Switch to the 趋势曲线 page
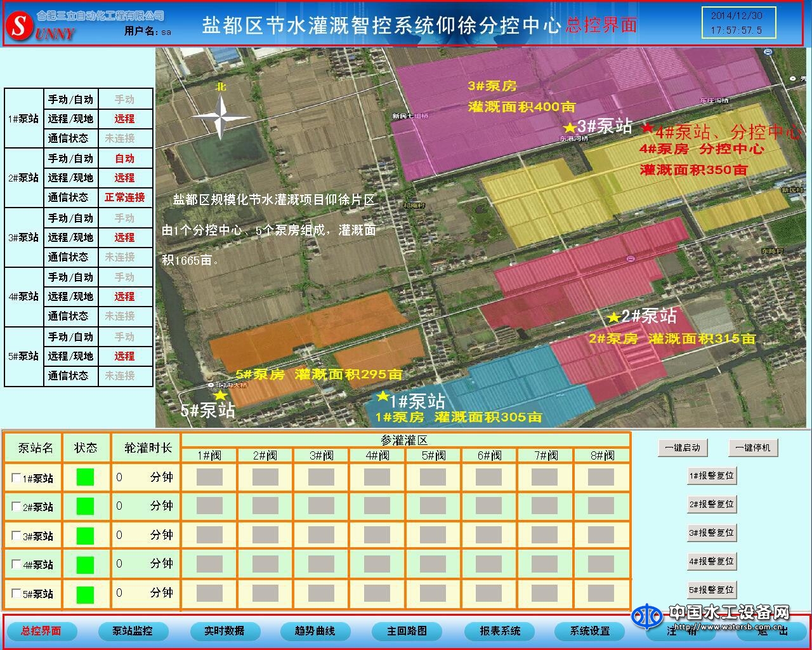Image resolution: width=812 pixels, height=650 pixels. tap(315, 631)
